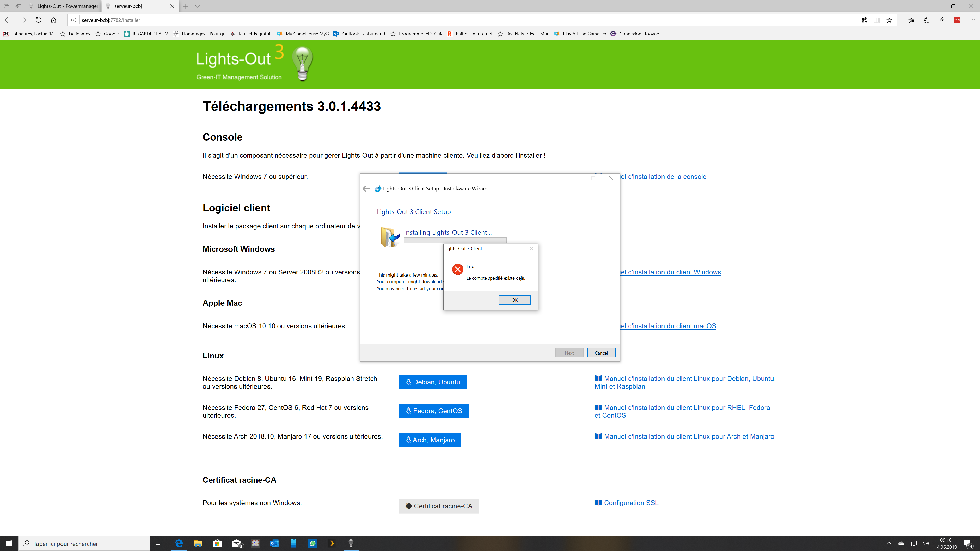Open the Google bookmark
Image resolution: width=980 pixels, height=551 pixels.
[x=107, y=34]
